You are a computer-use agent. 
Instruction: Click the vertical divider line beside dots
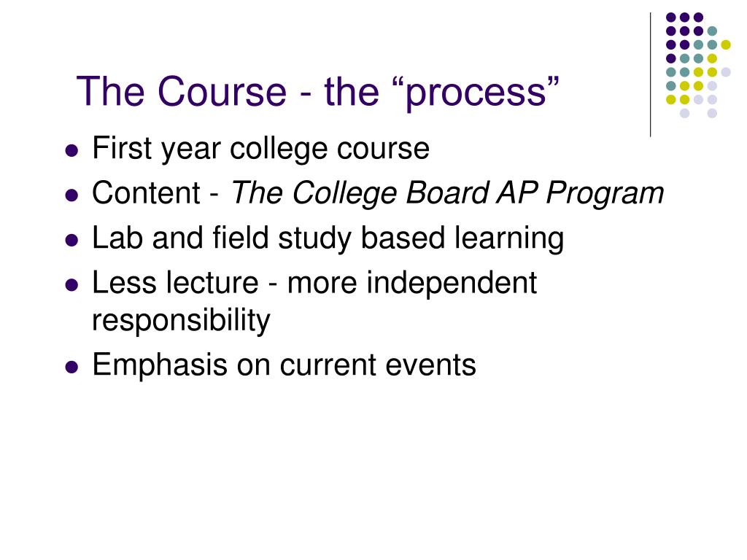coord(650,75)
